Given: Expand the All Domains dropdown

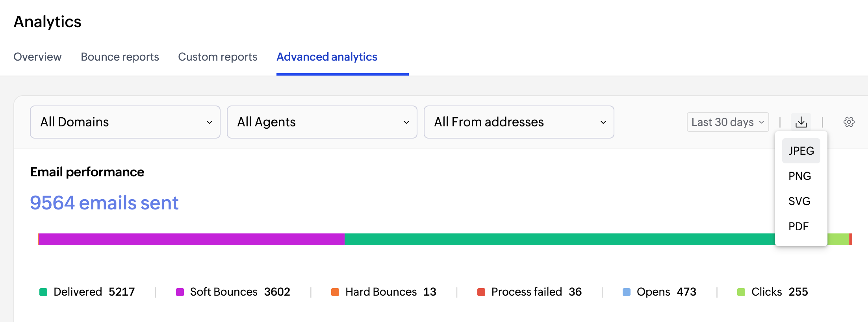Looking at the screenshot, I should (x=125, y=122).
